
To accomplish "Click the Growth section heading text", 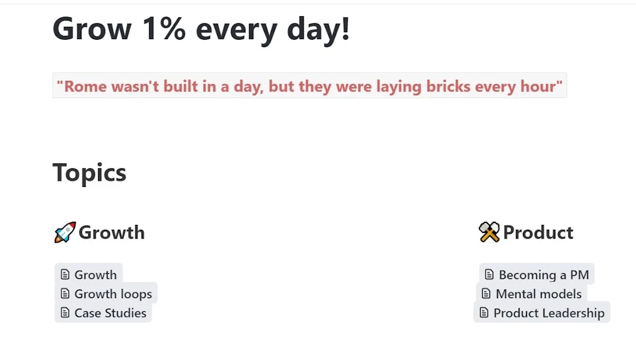I will [112, 232].
